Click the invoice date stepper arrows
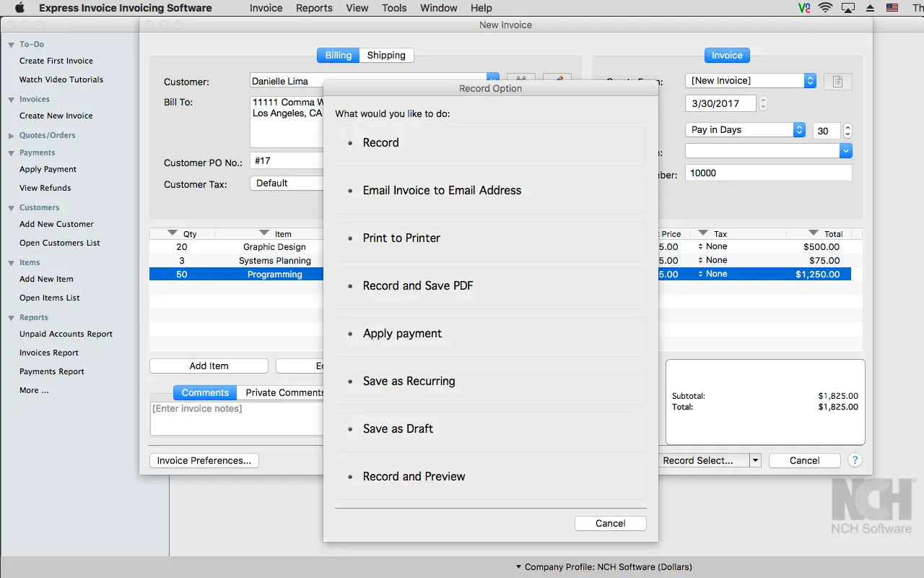The image size is (924, 578). [x=764, y=103]
